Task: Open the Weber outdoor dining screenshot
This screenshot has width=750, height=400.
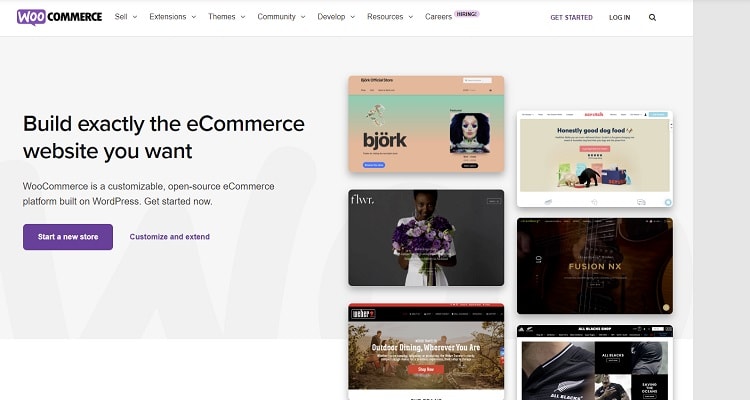Action: coord(426,351)
